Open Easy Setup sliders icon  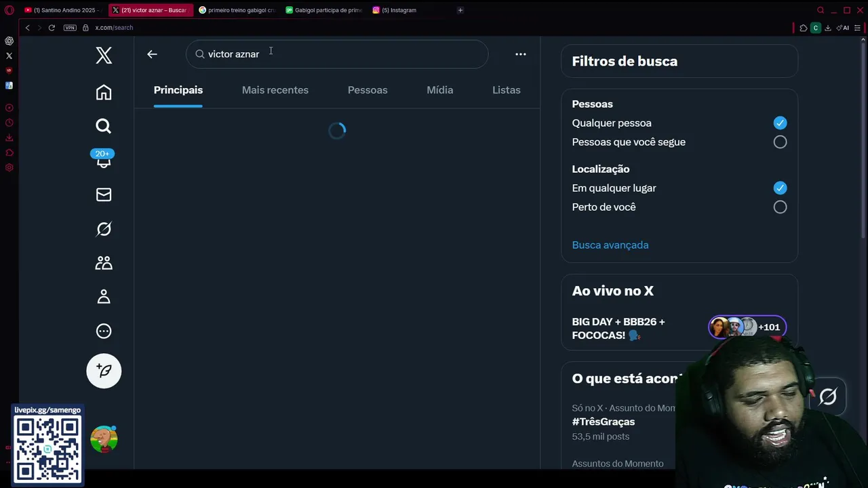(x=858, y=28)
